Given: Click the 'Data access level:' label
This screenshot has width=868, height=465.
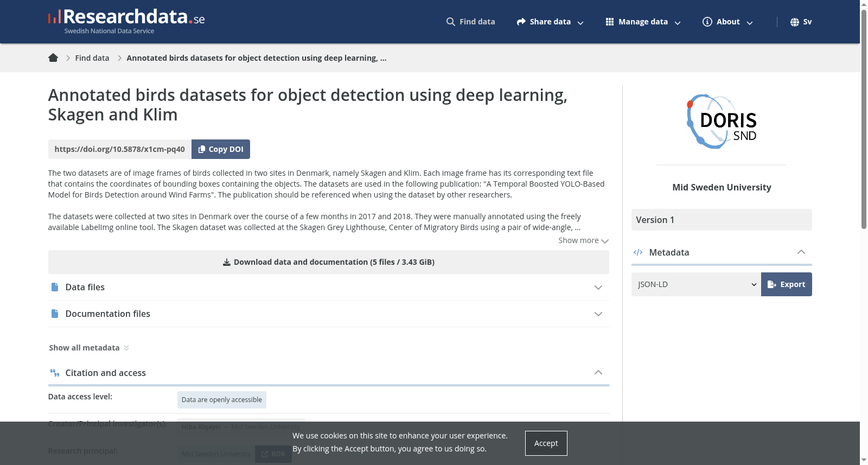Looking at the screenshot, I should [80, 397].
